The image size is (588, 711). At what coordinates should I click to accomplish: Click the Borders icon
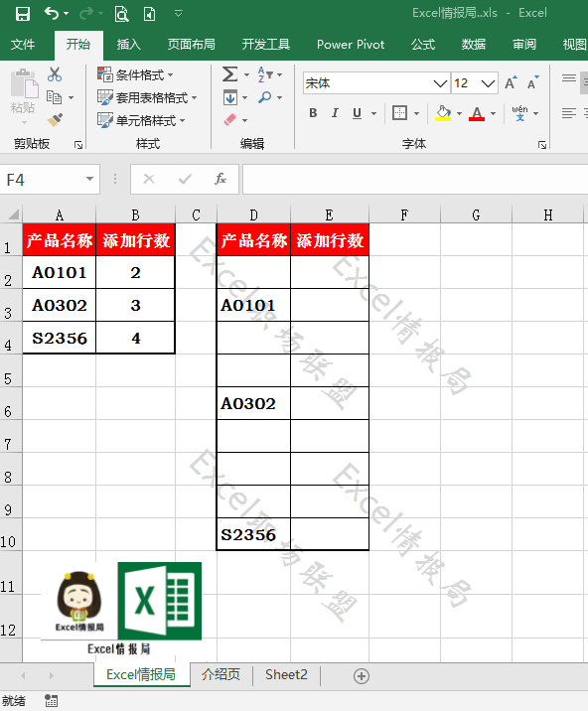pos(399,113)
